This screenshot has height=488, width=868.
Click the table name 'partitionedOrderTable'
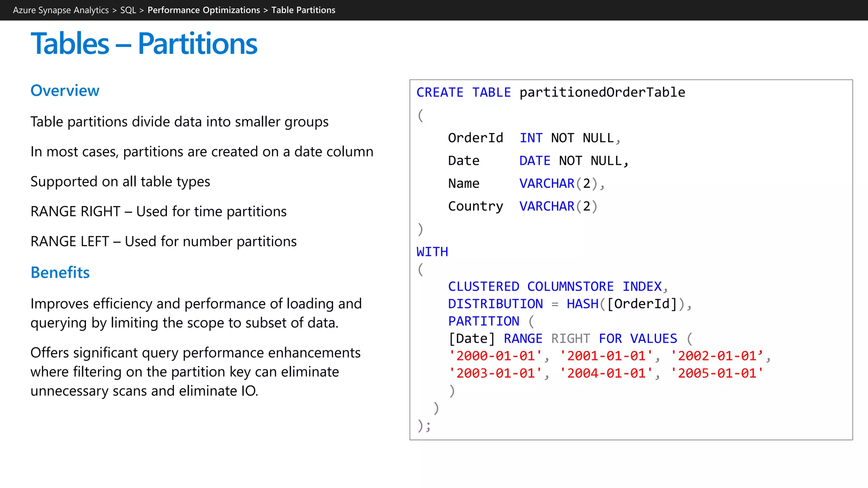(602, 92)
